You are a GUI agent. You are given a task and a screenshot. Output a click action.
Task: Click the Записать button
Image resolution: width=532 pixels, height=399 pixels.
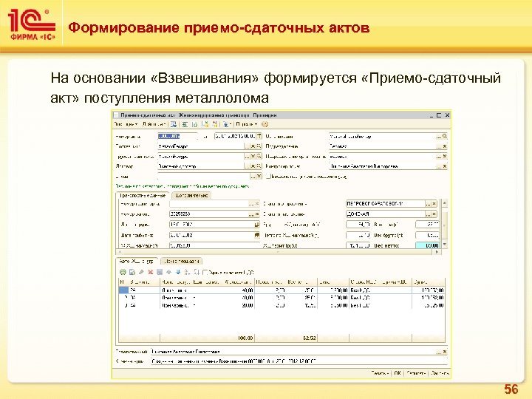click(415, 373)
